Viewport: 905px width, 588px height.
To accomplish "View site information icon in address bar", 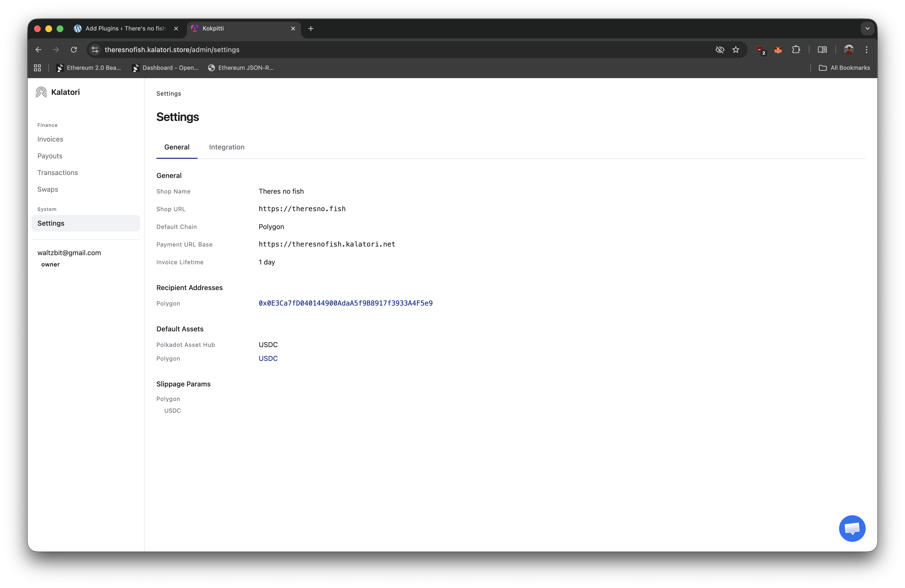I will click(x=95, y=50).
